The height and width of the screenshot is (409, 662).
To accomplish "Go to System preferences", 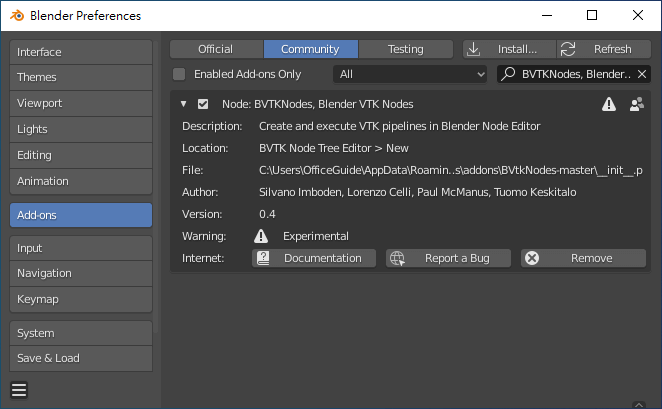I will pyautogui.click(x=81, y=333).
